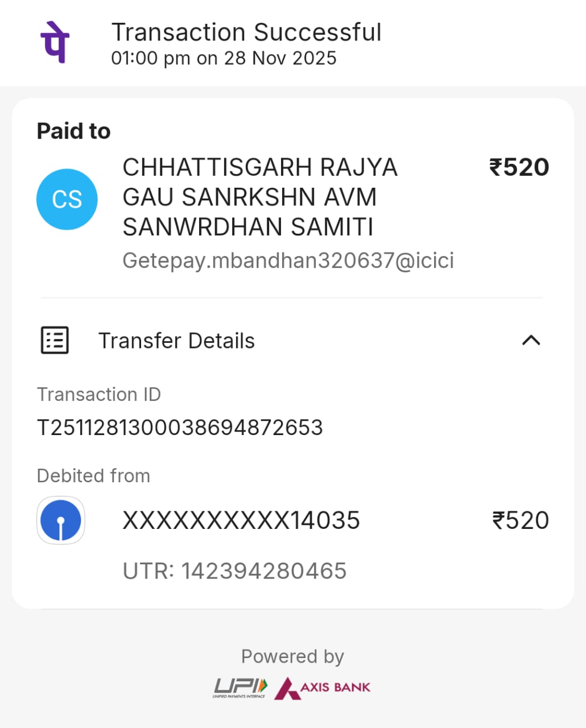
Task: Click the Transfer Details list icon
Action: click(55, 340)
